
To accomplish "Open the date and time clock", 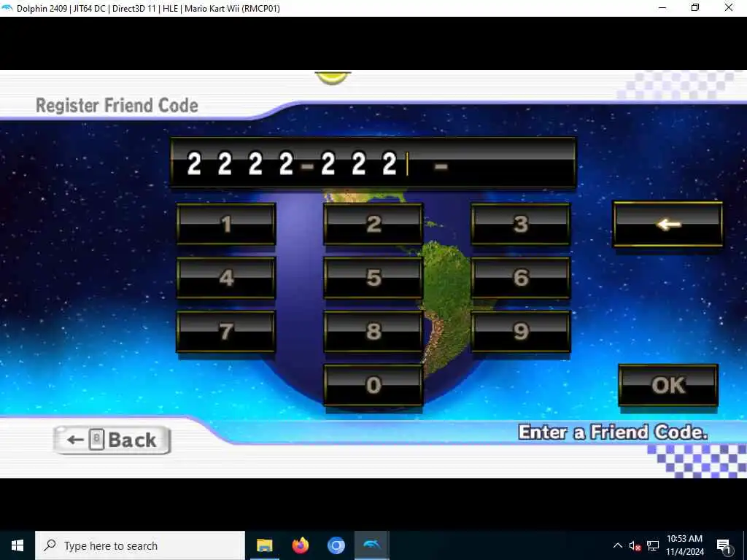I will pos(684,545).
